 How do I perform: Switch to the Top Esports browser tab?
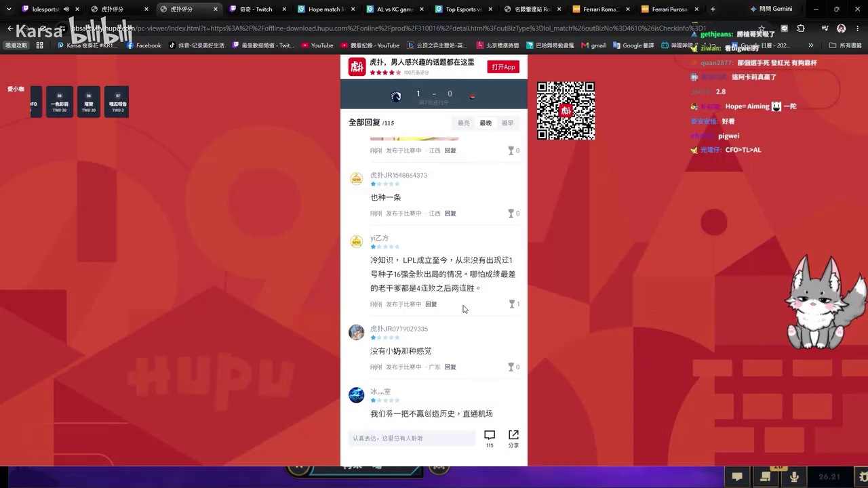pos(462,9)
